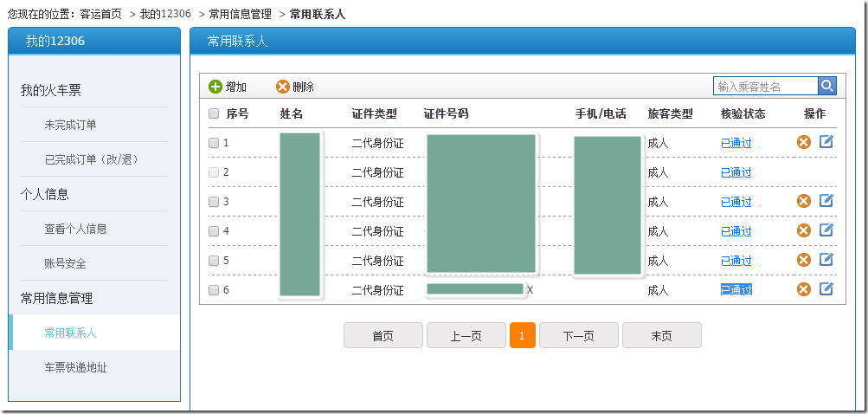
Task: Check the box for contact 4
Action: click(214, 231)
